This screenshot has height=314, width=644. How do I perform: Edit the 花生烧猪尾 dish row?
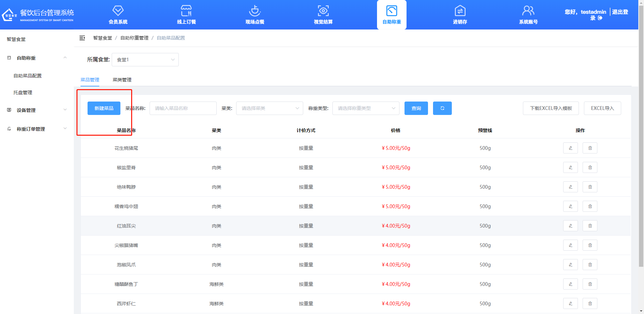click(570, 148)
